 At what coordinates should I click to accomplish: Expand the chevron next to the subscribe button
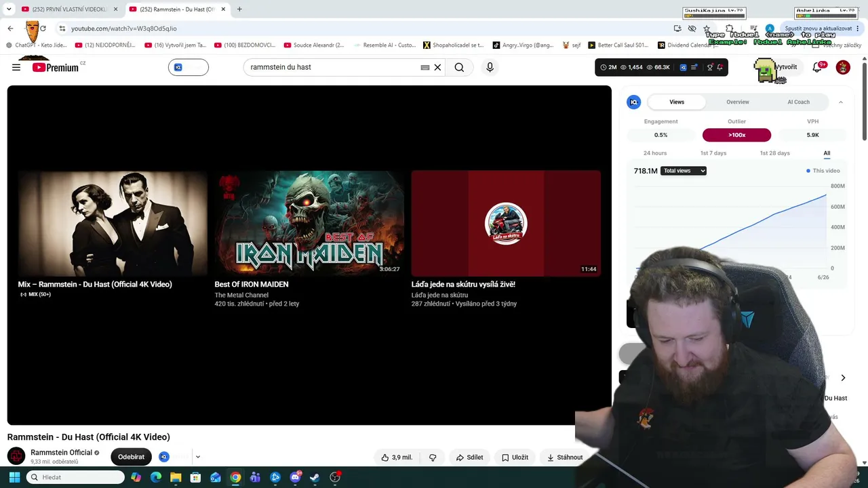(x=198, y=457)
